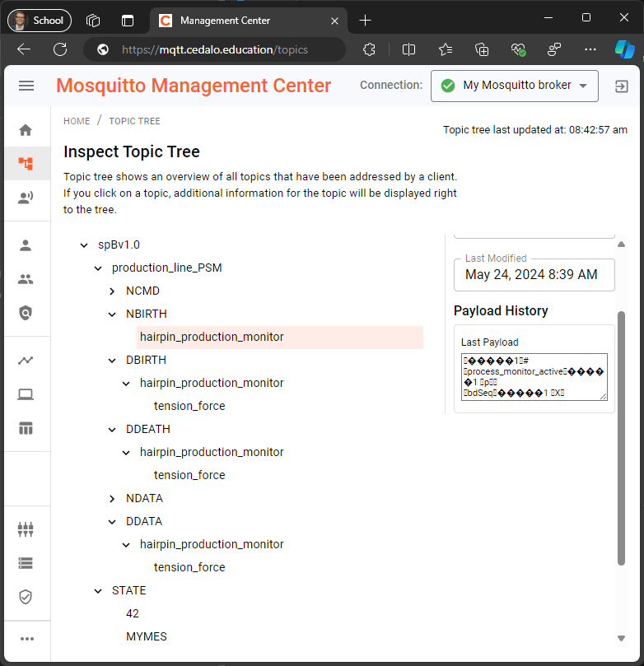Open the server stack icon in sidebar
Viewport: 644px width, 666px height.
(26, 563)
